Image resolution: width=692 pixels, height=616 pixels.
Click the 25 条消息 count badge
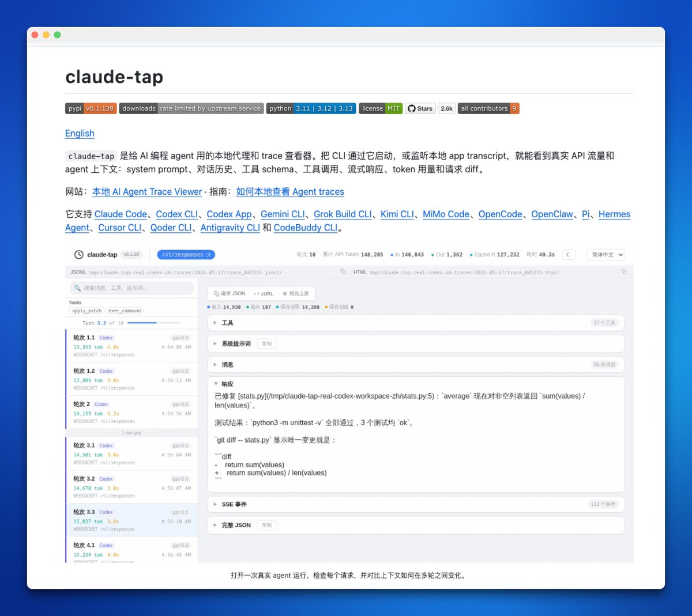click(604, 365)
